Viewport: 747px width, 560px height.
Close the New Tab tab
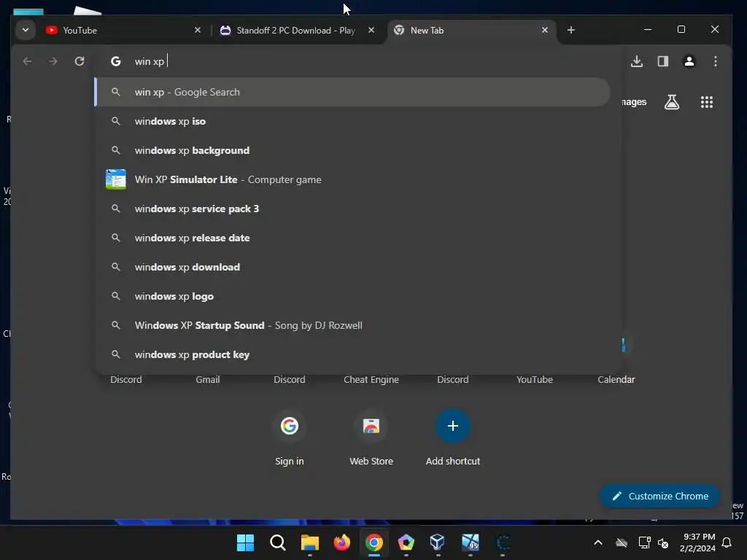[545, 30]
